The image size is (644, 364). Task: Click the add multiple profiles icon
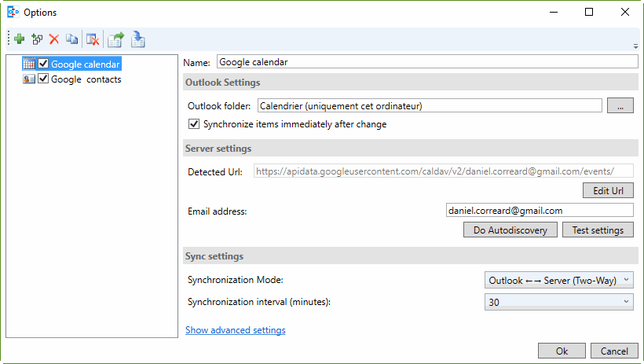pyautogui.click(x=37, y=39)
